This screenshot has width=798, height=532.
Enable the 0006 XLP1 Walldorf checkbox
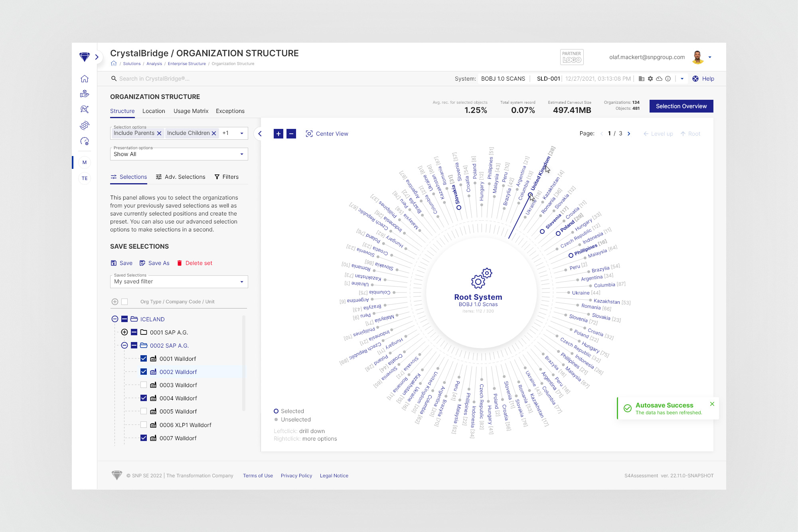144,425
